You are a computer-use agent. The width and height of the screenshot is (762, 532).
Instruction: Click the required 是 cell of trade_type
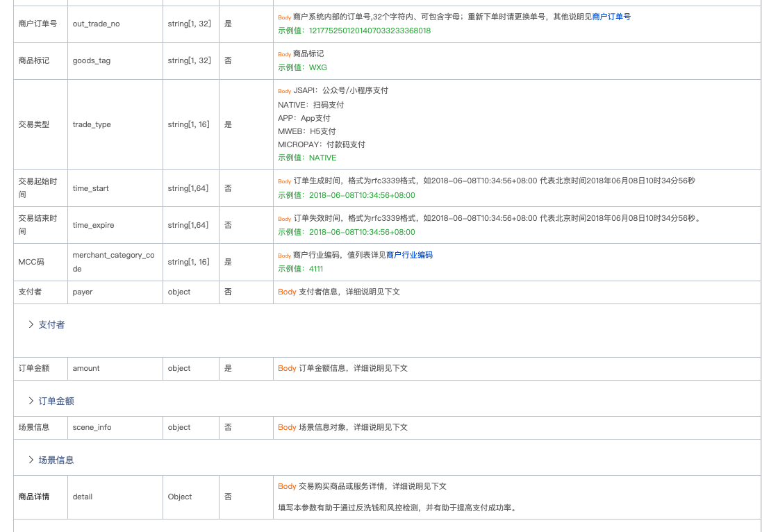coord(228,125)
